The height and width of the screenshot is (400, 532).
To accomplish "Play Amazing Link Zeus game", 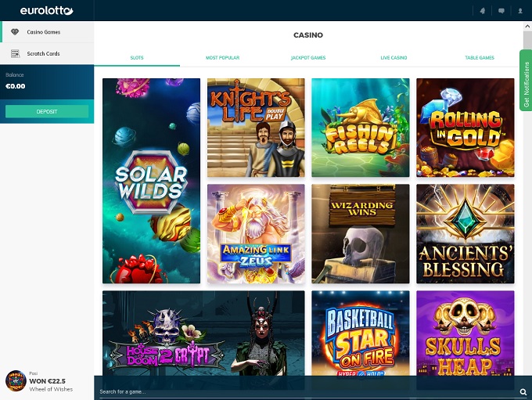I will [256, 233].
